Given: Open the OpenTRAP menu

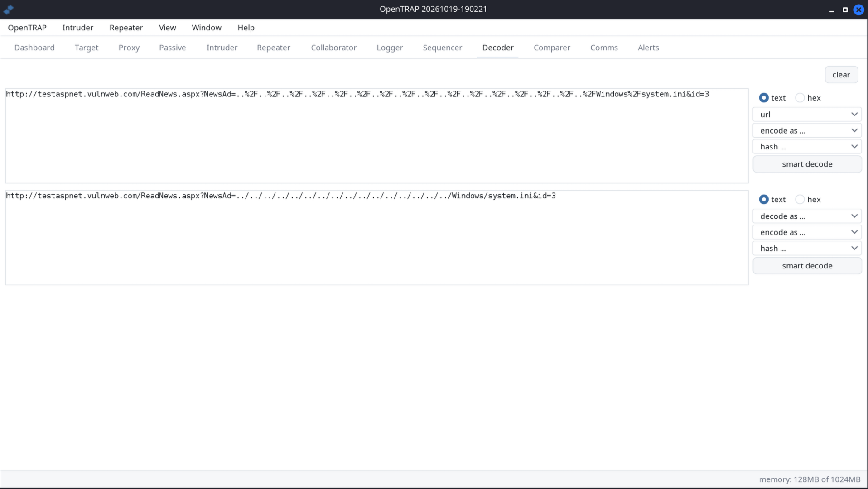Looking at the screenshot, I should [x=27, y=28].
